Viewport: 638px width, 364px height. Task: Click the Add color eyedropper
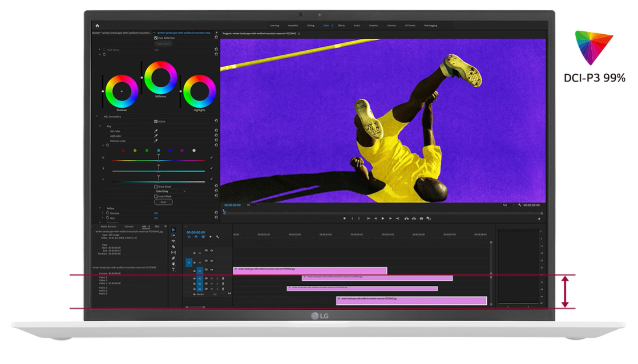(x=156, y=136)
